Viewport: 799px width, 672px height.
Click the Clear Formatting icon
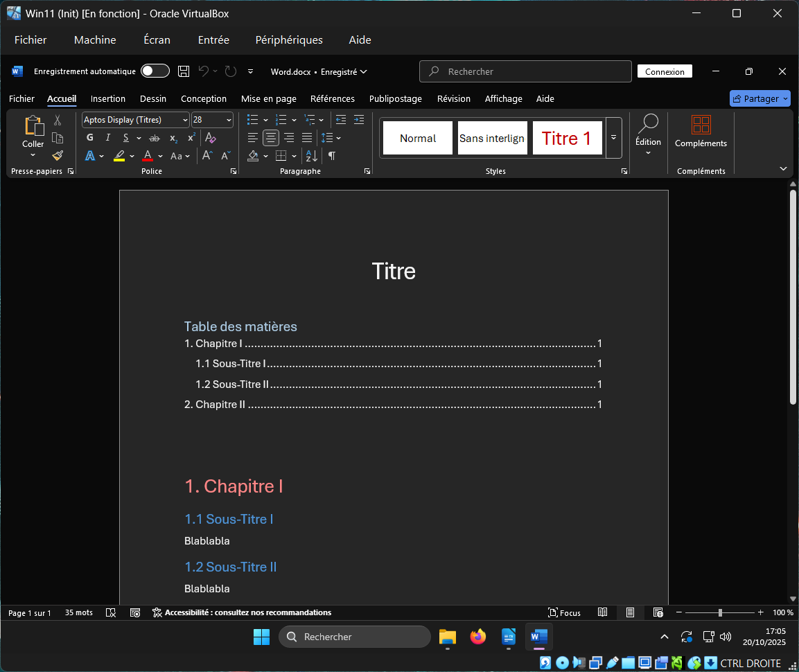coord(211,138)
